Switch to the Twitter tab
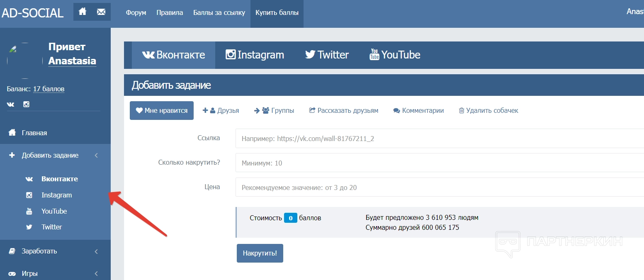 (x=327, y=55)
